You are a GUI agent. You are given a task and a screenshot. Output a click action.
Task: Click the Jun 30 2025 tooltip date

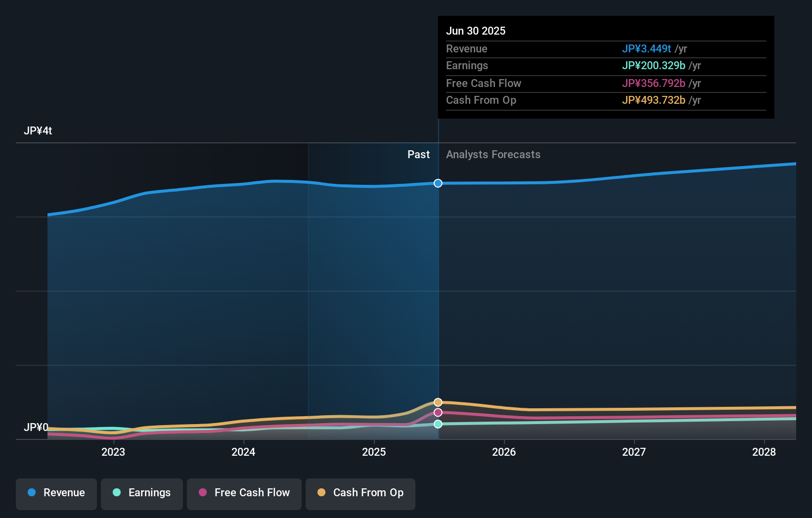tap(476, 31)
